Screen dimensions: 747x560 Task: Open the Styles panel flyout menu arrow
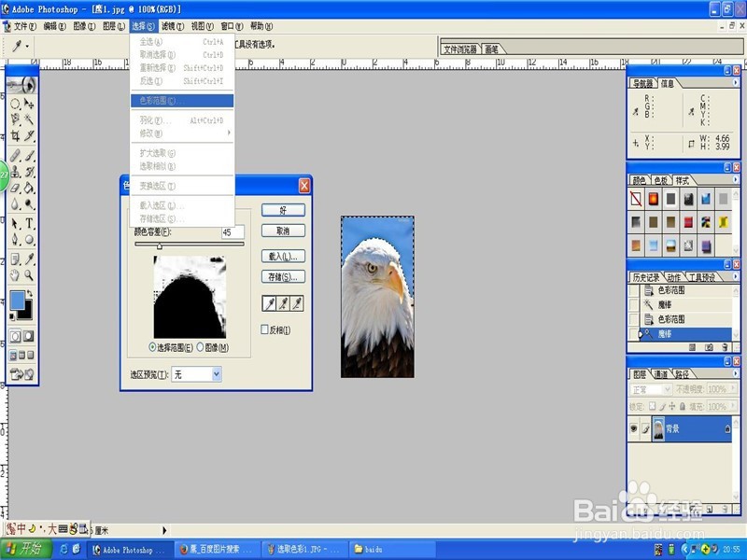tap(735, 179)
